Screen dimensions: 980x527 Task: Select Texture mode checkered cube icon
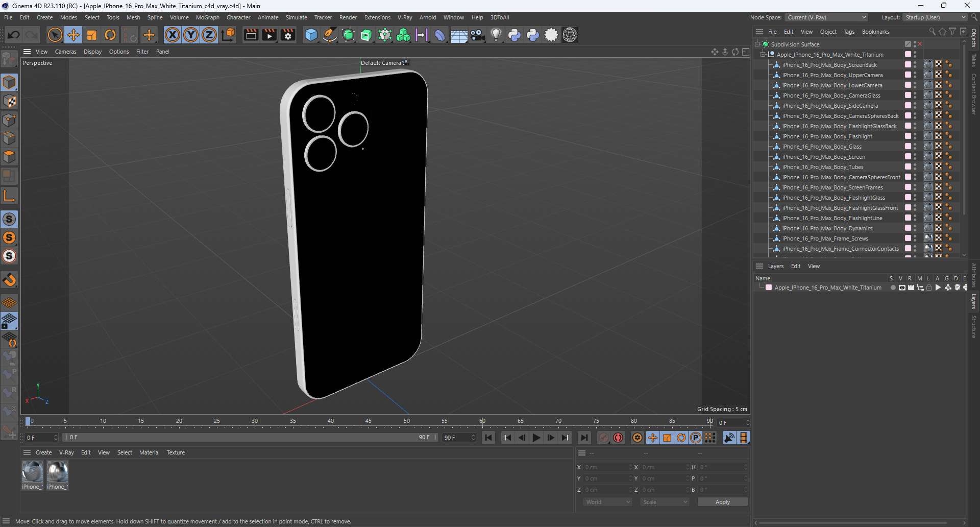(x=9, y=101)
